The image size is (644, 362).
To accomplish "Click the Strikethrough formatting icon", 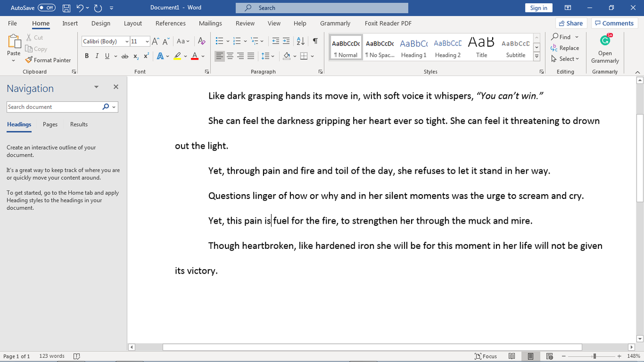I will (x=123, y=56).
